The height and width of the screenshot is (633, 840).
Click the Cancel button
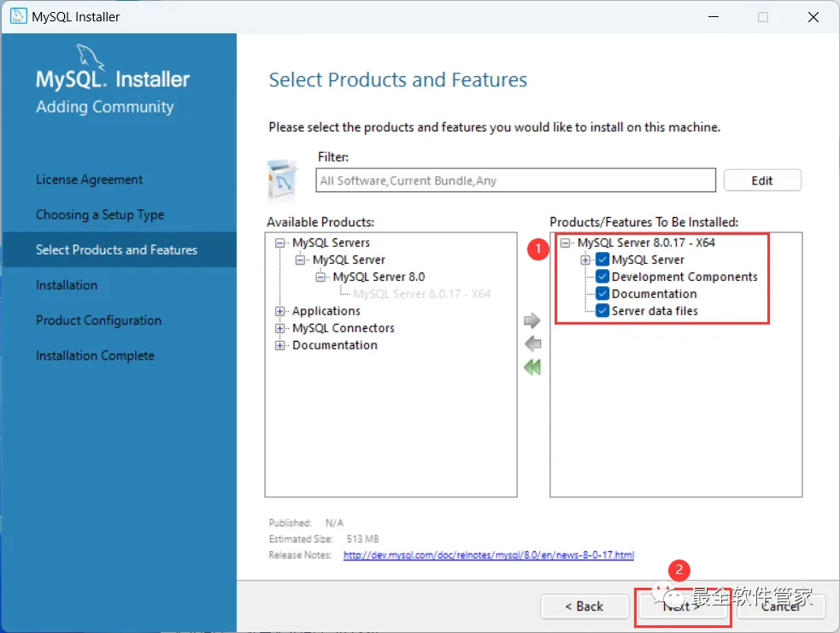(x=782, y=607)
